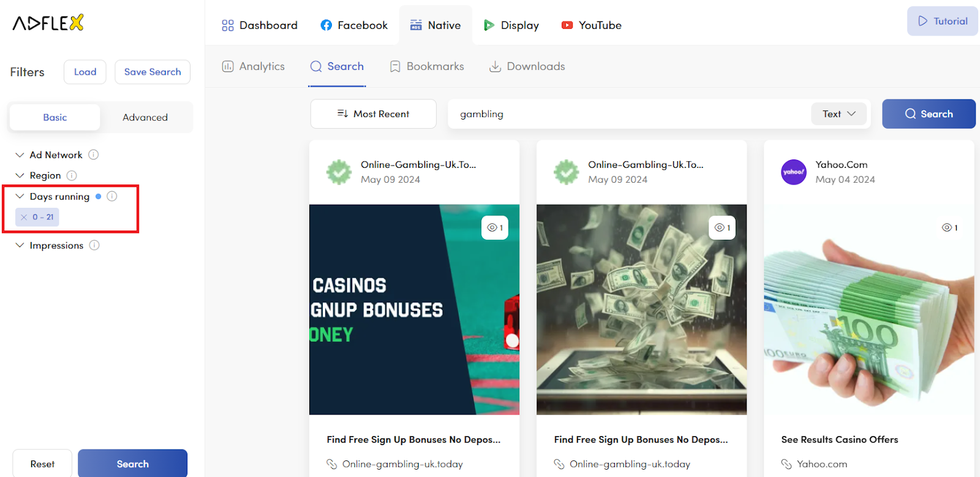Open the Most Recent sort dropdown
The width and height of the screenshot is (980, 477).
tap(373, 114)
